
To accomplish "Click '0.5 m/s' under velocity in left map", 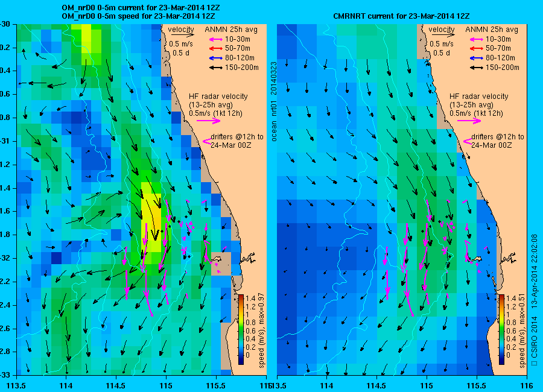I will coord(181,44).
